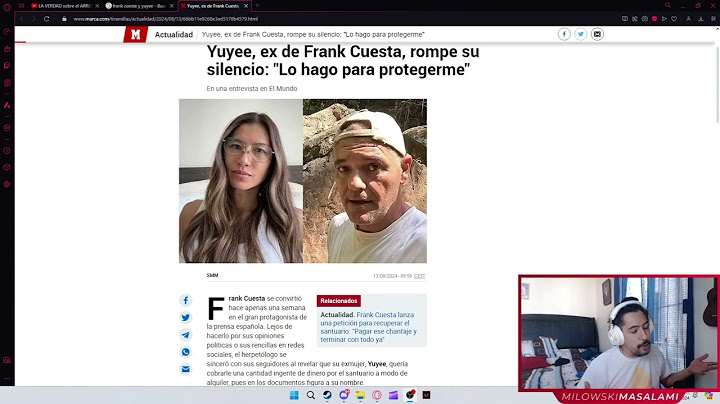The width and height of the screenshot is (720, 404).
Task: Open Windows taskbar search
Action: (x=310, y=395)
